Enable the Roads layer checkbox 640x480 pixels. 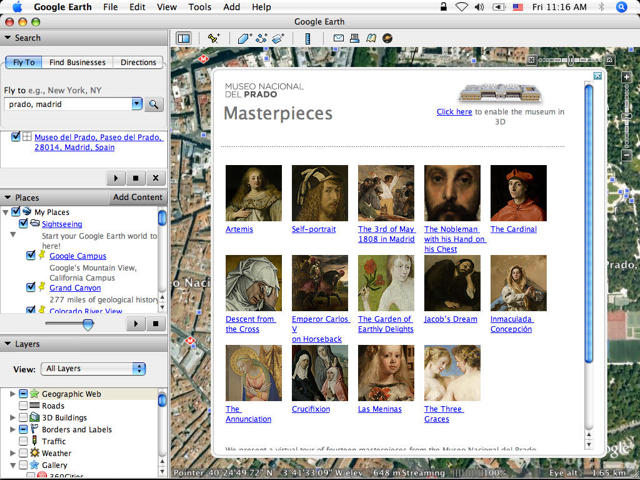coord(23,406)
